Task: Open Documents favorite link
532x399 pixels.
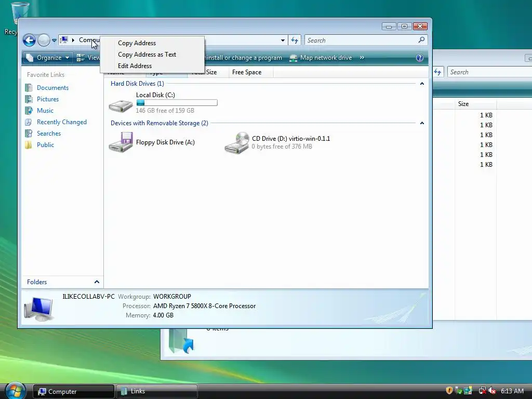Action: pos(52,87)
